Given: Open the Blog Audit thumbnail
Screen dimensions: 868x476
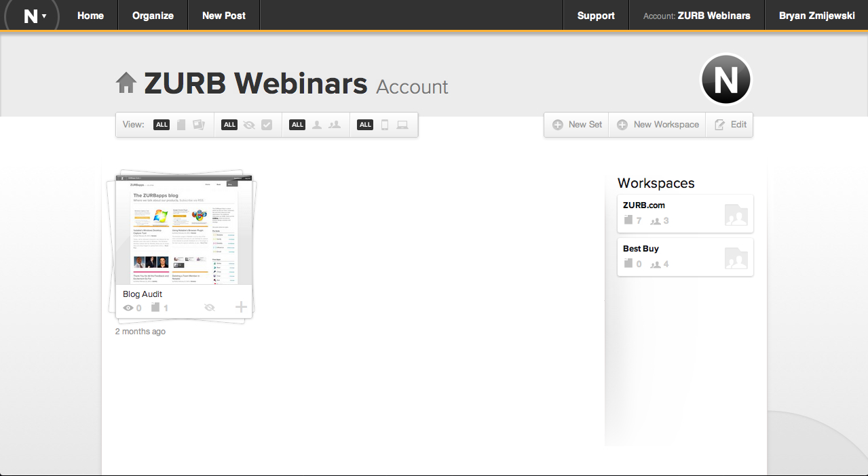Looking at the screenshot, I should pos(183,231).
